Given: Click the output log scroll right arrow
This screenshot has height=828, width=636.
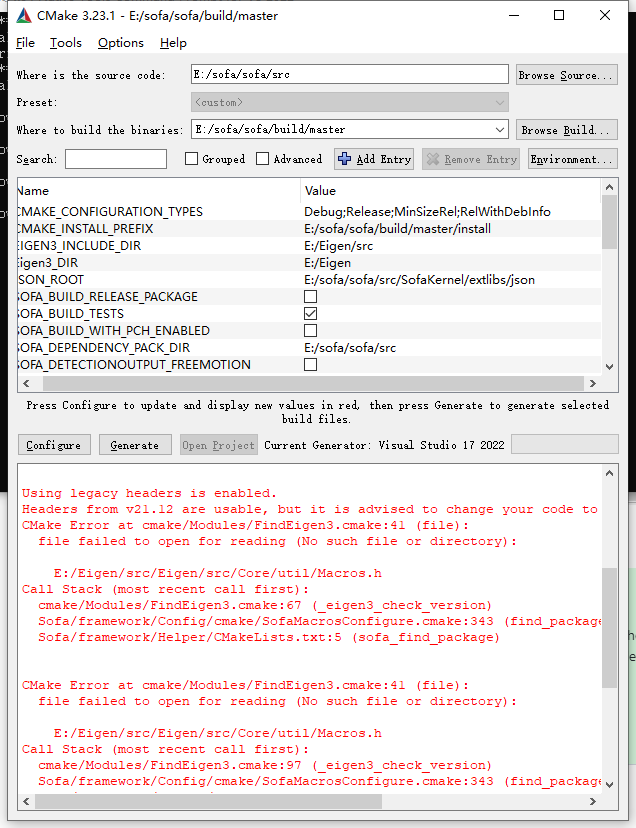Looking at the screenshot, I should tap(593, 802).
